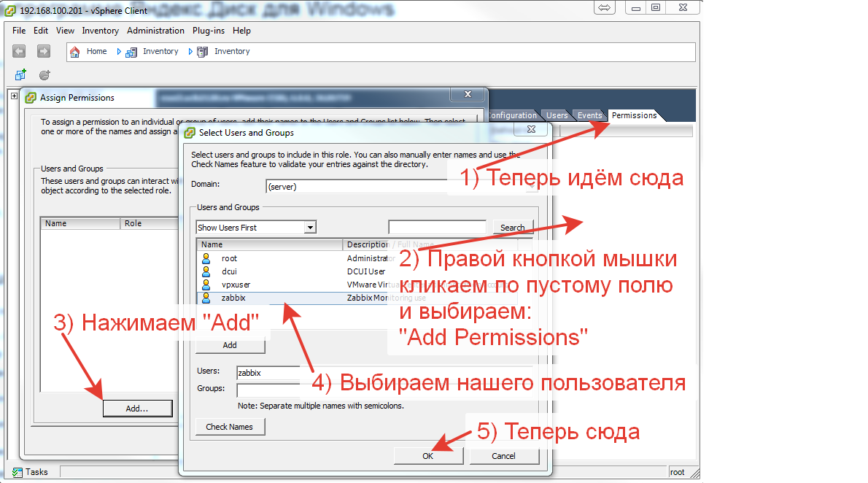Switch to the Events tab
Screen dimensions: 868x483
(589, 115)
